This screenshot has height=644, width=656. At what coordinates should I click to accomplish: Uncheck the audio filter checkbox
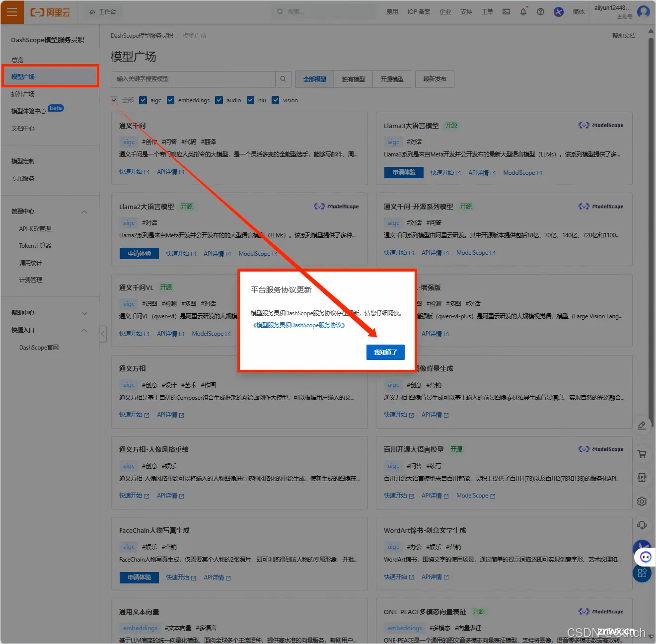pyautogui.click(x=219, y=100)
